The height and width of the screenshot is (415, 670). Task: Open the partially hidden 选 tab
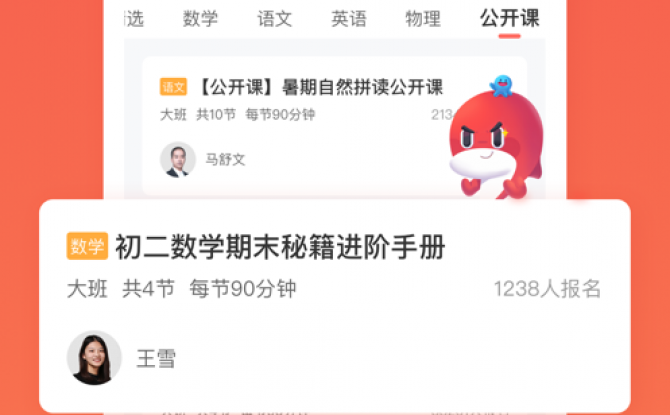pos(134,19)
